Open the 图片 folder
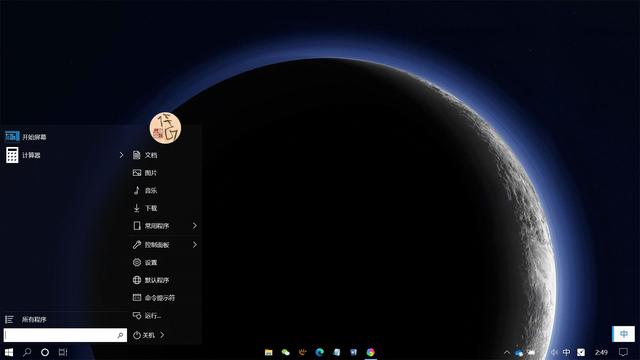640x360 pixels. pyautogui.click(x=145, y=173)
